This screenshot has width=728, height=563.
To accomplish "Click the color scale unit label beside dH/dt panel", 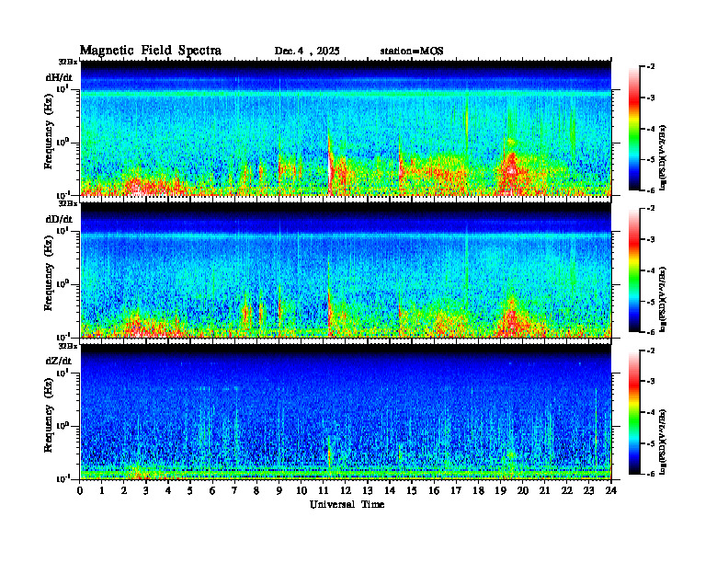I will pos(663,157).
